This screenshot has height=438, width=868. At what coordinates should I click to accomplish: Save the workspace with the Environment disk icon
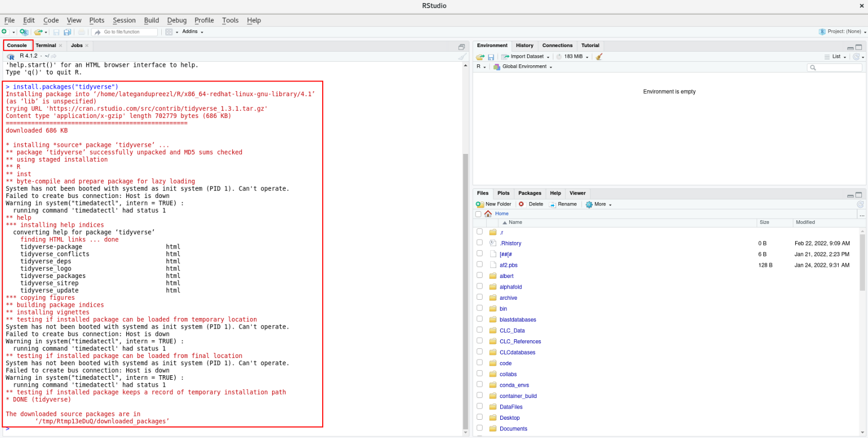(491, 57)
